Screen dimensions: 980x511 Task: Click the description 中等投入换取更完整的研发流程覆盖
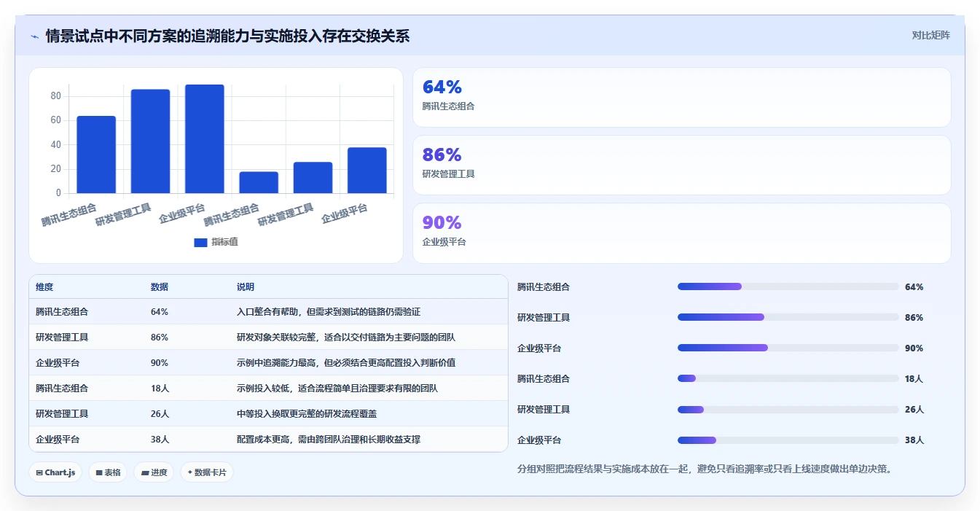(307, 414)
